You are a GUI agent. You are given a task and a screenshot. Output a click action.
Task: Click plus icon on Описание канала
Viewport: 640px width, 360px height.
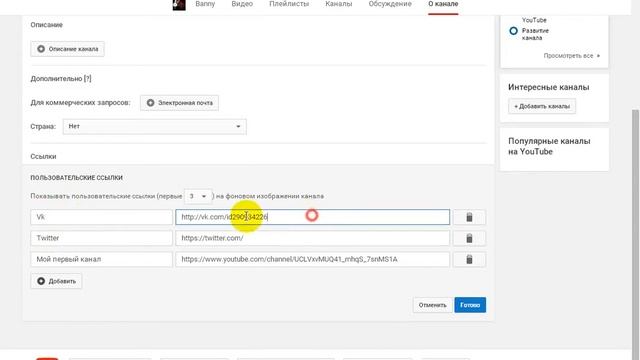[x=41, y=49]
